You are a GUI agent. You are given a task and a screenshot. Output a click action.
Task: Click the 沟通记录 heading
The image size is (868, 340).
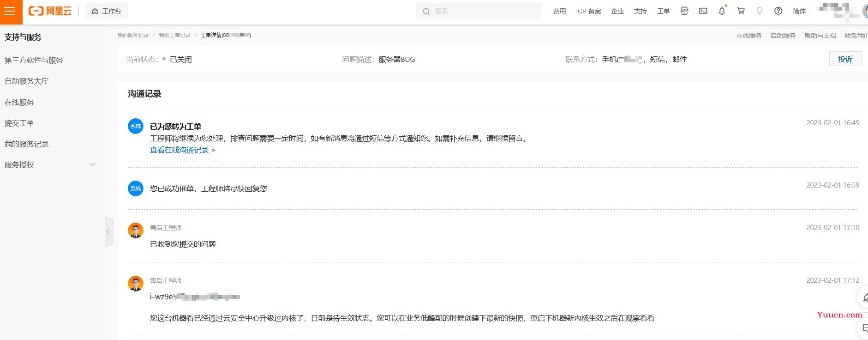(144, 94)
